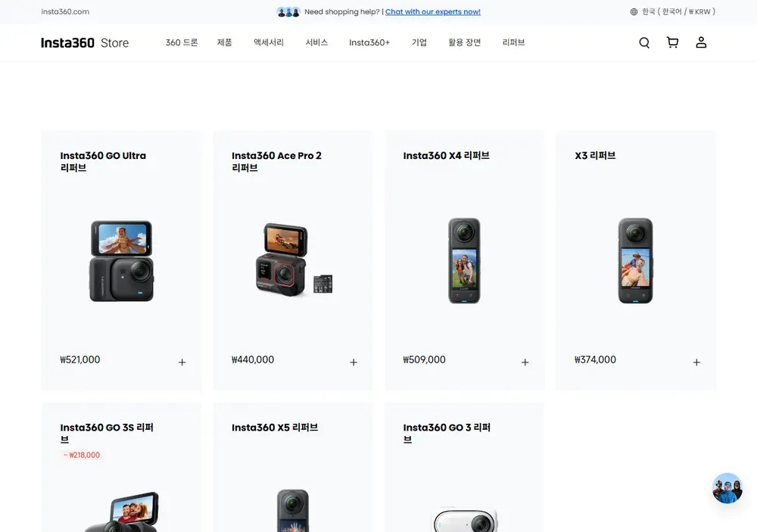
Task: Click the Insta360 Store logo
Action: pyautogui.click(x=85, y=43)
